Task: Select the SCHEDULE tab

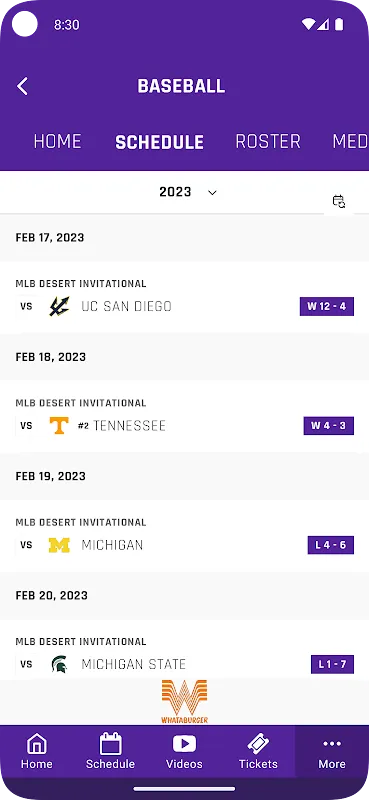Action: point(160,142)
